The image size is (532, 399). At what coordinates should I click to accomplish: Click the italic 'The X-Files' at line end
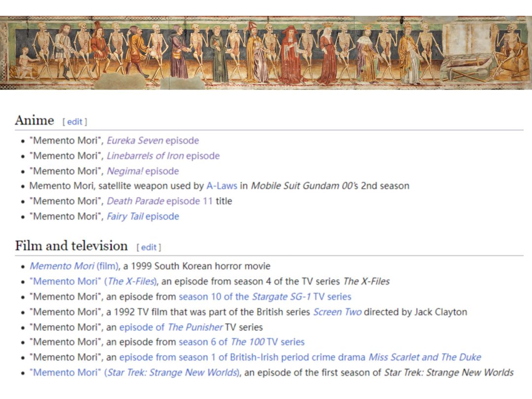point(366,281)
